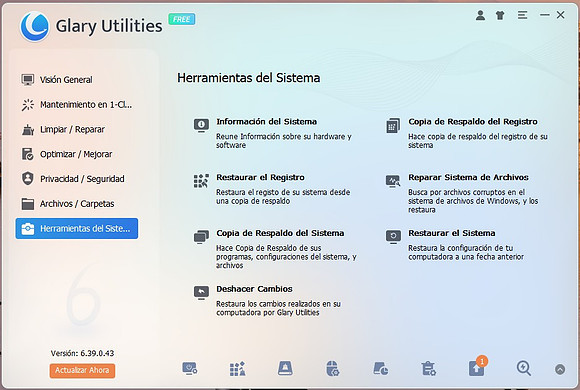Open Optimizar / Mejorar section
Screen dimensions: 580x390
[77, 154]
